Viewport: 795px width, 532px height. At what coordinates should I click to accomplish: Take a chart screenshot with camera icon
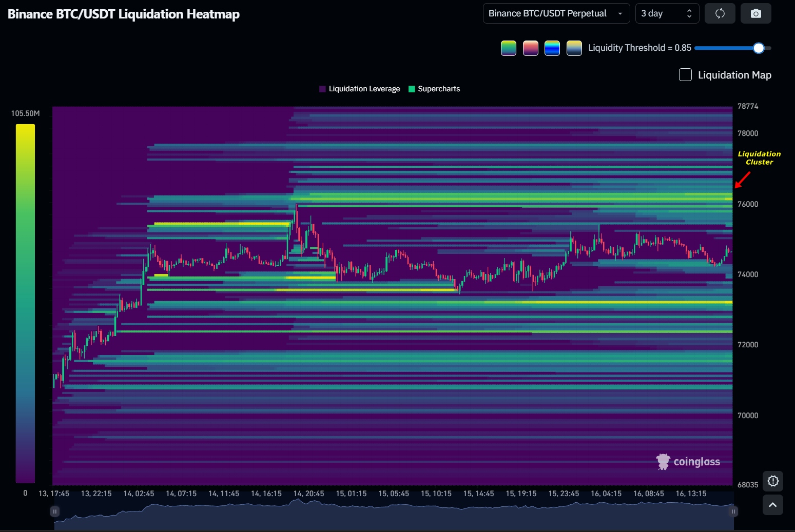coord(755,13)
